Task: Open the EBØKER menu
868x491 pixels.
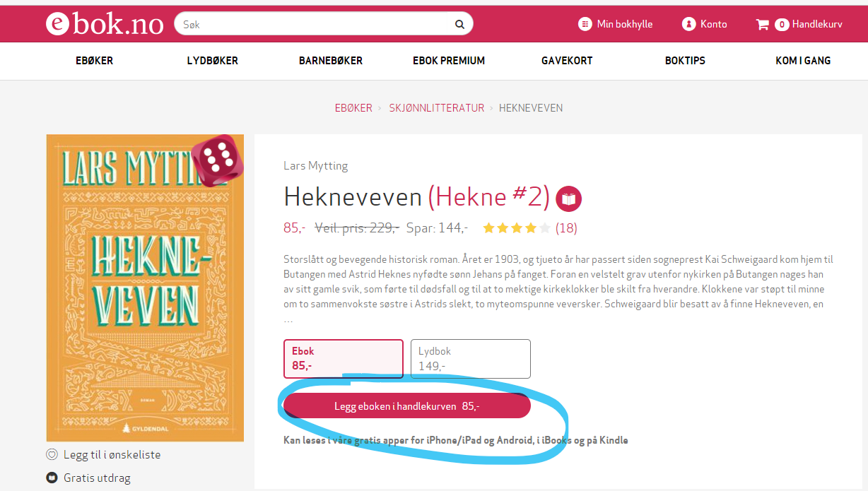Action: point(94,61)
